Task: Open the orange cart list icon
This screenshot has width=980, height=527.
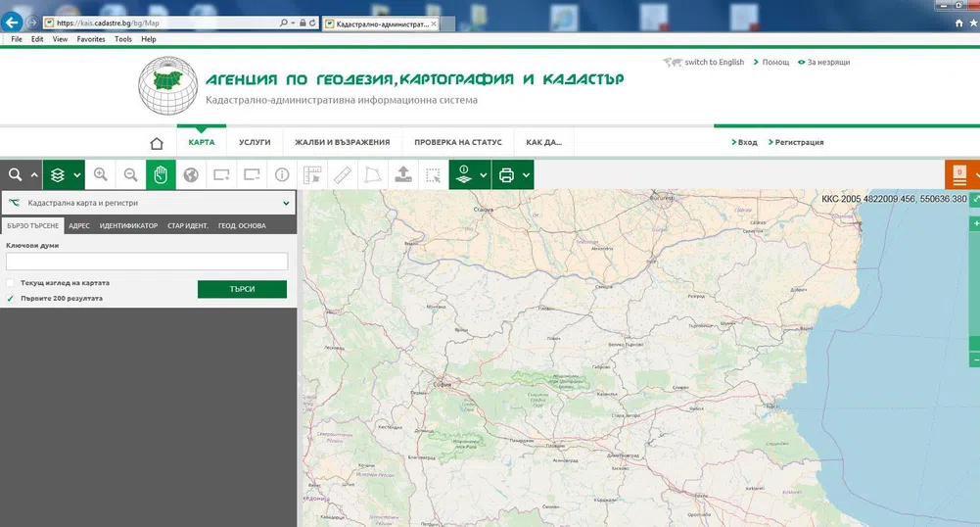Action: (x=959, y=175)
